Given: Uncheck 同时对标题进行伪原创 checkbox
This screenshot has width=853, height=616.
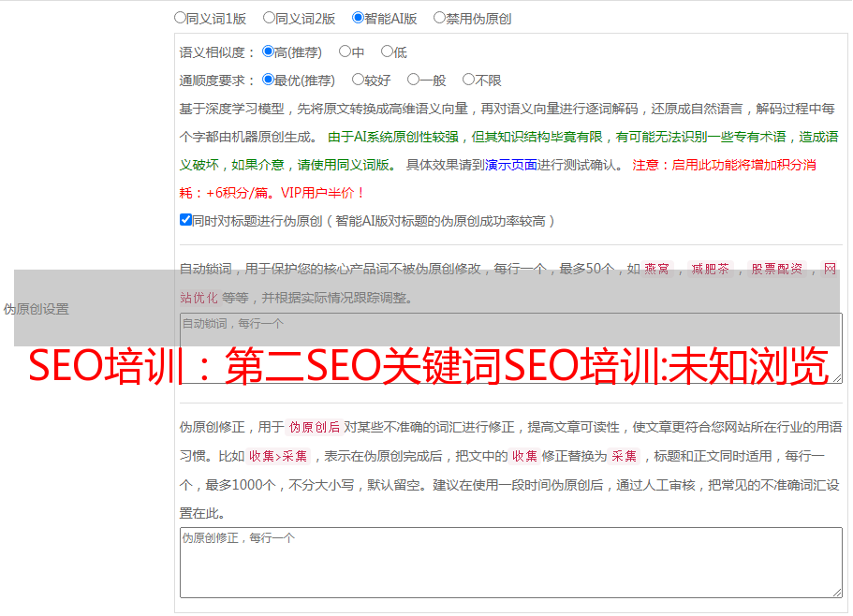Looking at the screenshot, I should 185,220.
